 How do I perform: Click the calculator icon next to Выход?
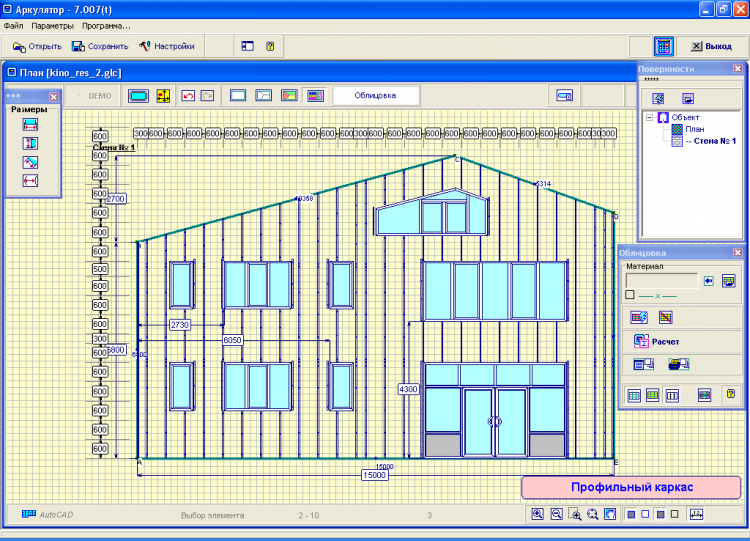coord(663,46)
